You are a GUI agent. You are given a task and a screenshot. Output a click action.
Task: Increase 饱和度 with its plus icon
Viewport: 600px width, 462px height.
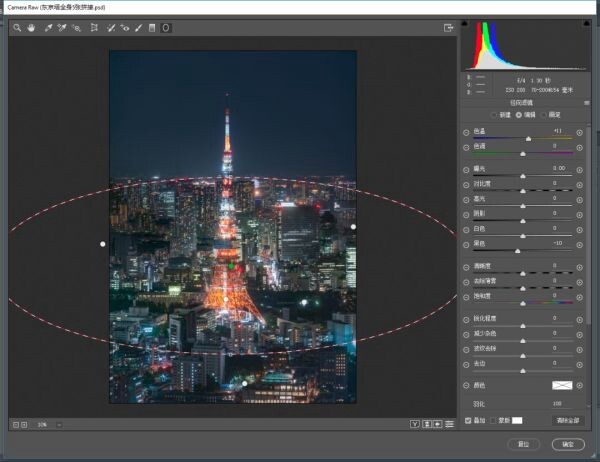tap(580, 297)
